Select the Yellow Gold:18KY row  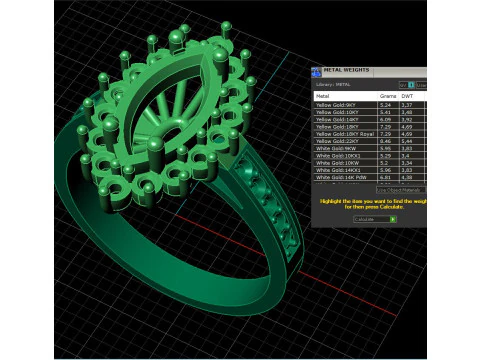369,127
